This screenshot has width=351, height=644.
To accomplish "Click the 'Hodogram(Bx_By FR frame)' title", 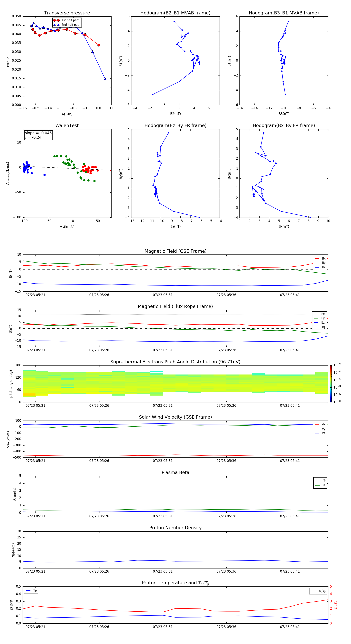I will coord(284,125).
